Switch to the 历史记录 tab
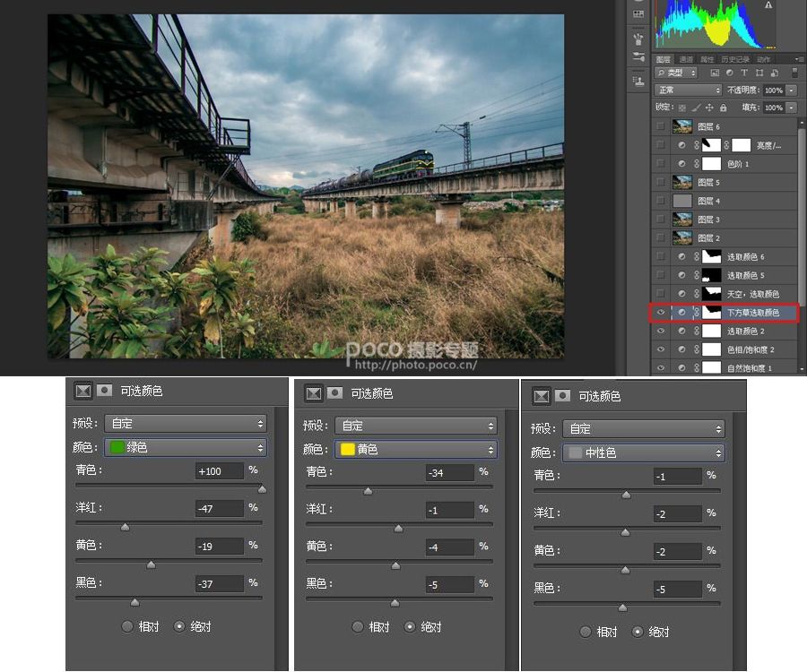The width and height of the screenshot is (807, 672). click(735, 59)
